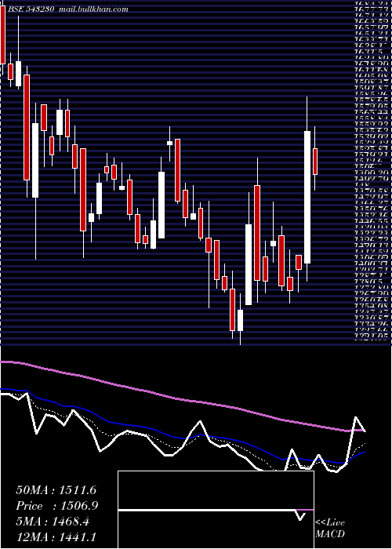Click the tallest white candlestick body
Image resolution: width=392 pixels, height=549 pixels.
307,197
